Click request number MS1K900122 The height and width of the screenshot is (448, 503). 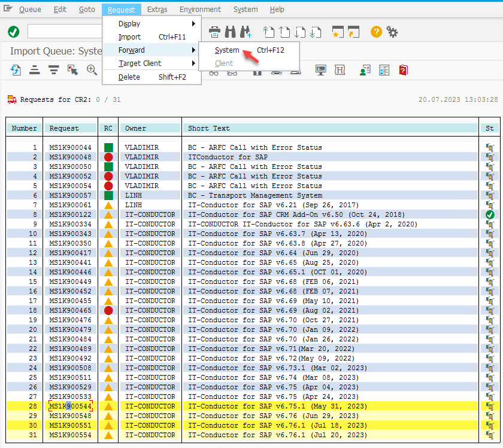tap(70, 214)
